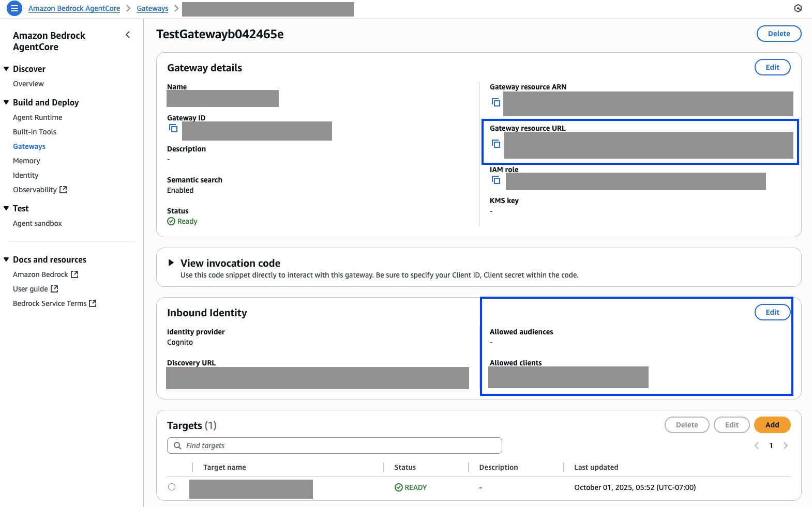812x507 pixels.
Task: Expand the View invocation code section
Action: [x=171, y=263]
